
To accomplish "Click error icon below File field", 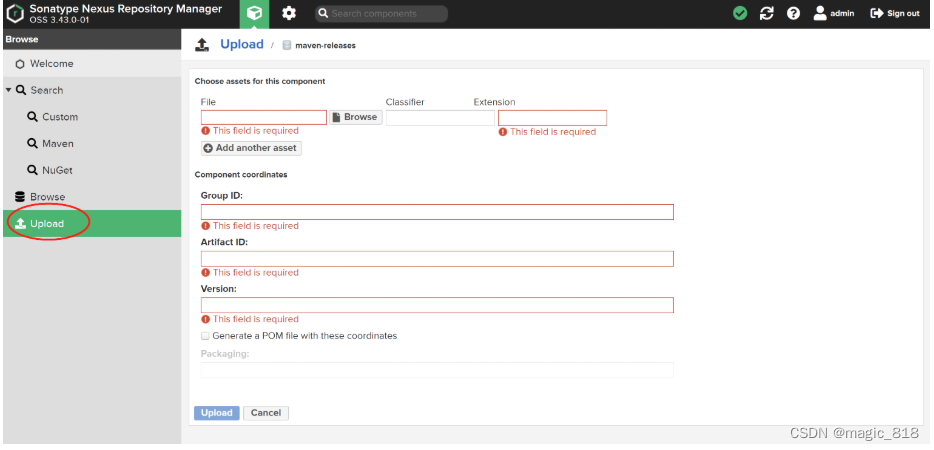I will point(206,131).
